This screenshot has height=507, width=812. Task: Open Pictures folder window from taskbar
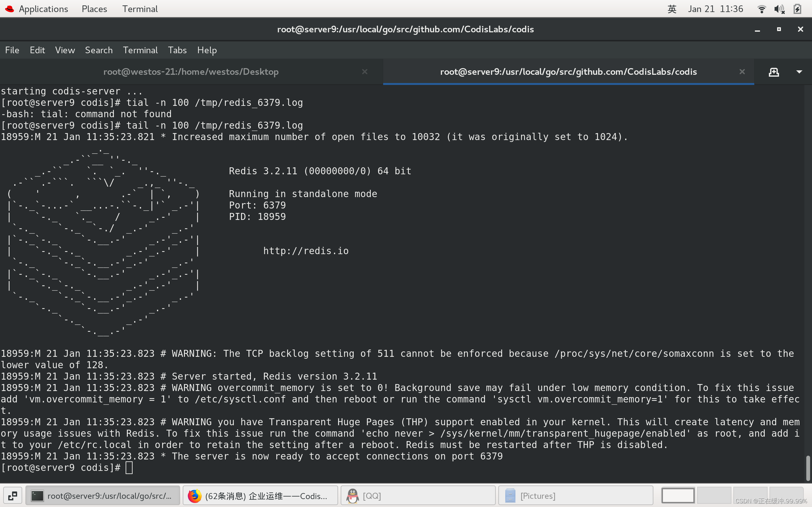coord(575,496)
